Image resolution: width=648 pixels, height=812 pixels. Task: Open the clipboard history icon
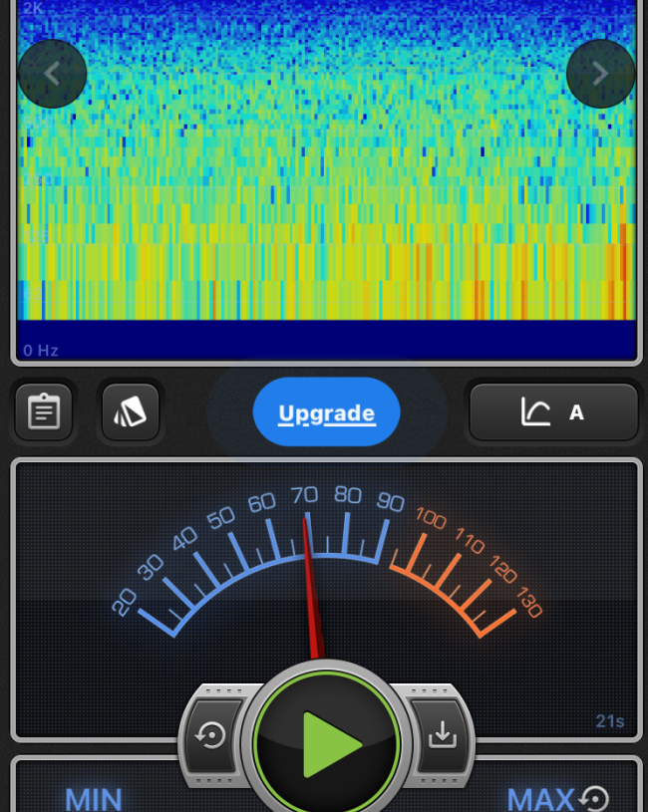[x=44, y=411]
